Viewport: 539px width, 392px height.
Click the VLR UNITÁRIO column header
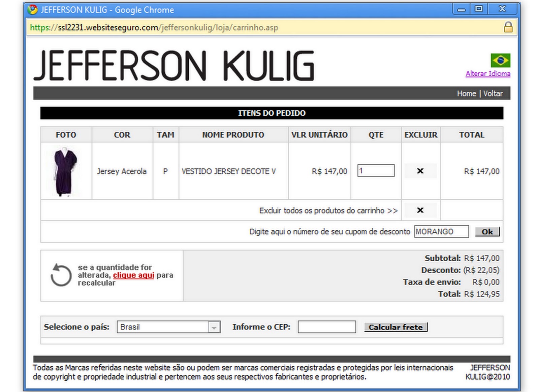pos(319,135)
